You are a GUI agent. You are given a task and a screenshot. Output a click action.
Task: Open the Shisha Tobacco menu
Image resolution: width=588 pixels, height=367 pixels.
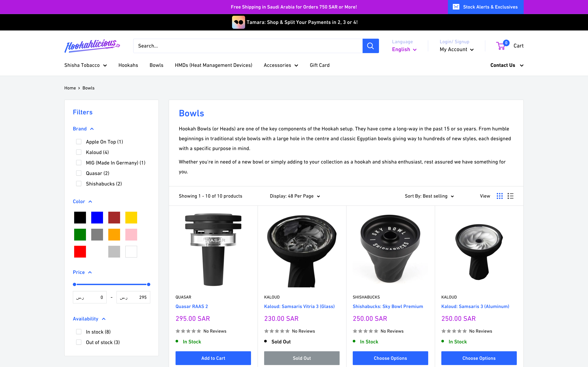[x=85, y=65]
